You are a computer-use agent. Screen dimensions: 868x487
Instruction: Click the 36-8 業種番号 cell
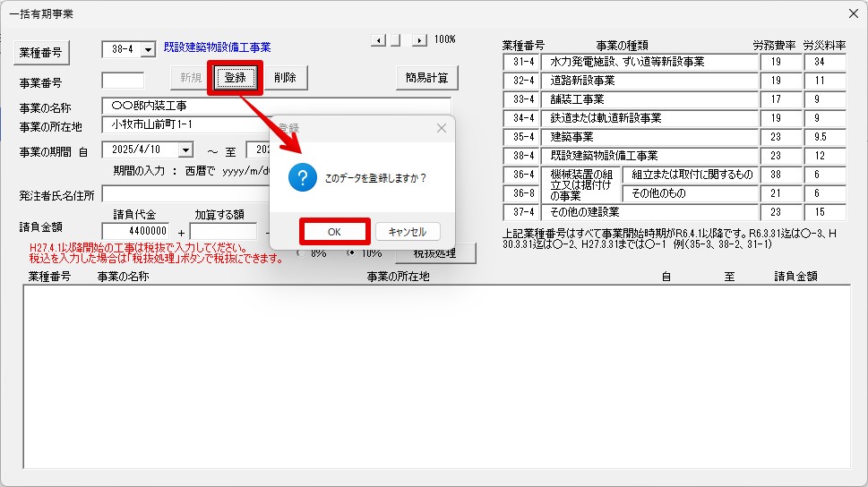(521, 193)
